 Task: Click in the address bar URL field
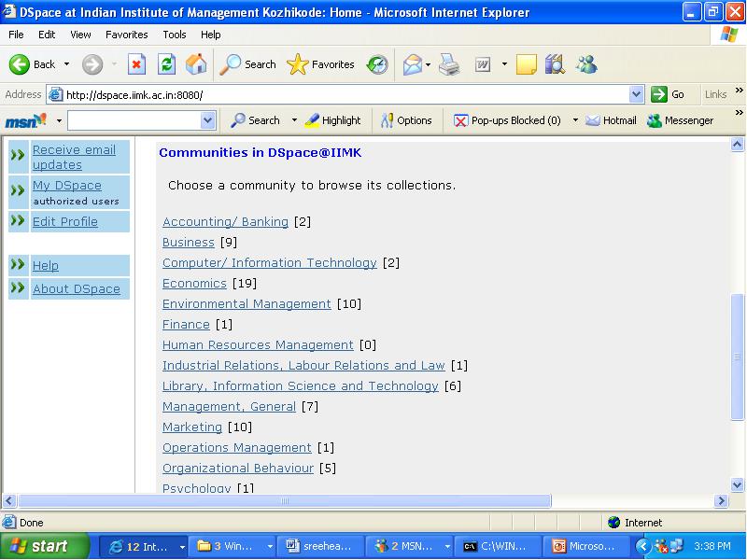(x=345, y=94)
